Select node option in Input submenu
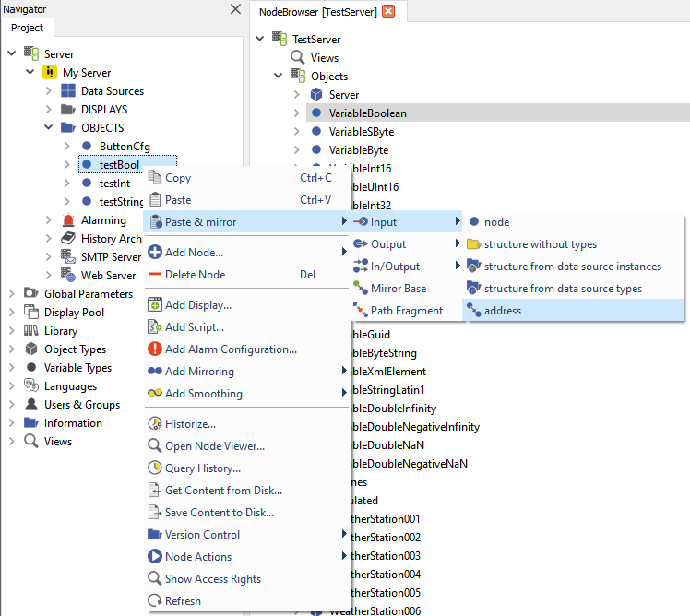 pos(573,221)
